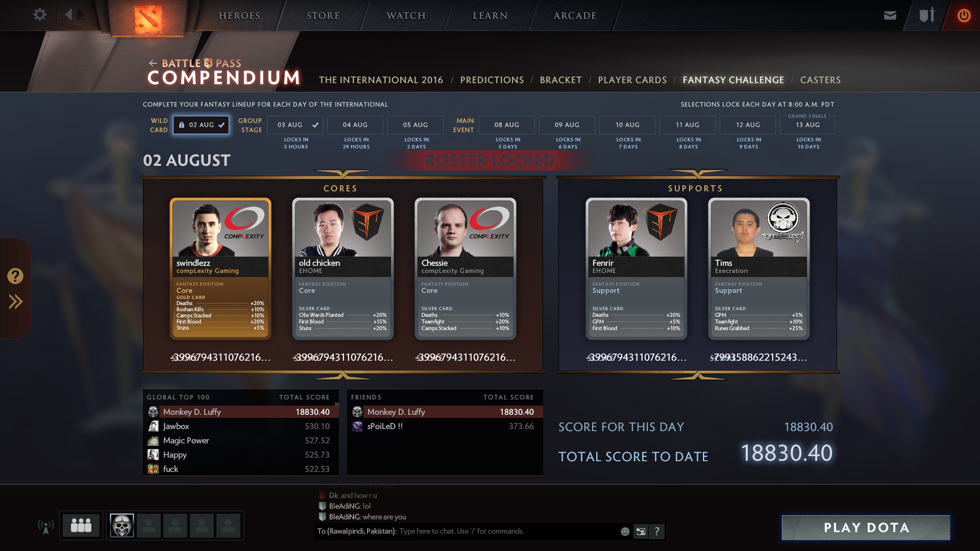Go back with the Battle Pass arrow
The image size is (980, 551).
pyautogui.click(x=153, y=63)
